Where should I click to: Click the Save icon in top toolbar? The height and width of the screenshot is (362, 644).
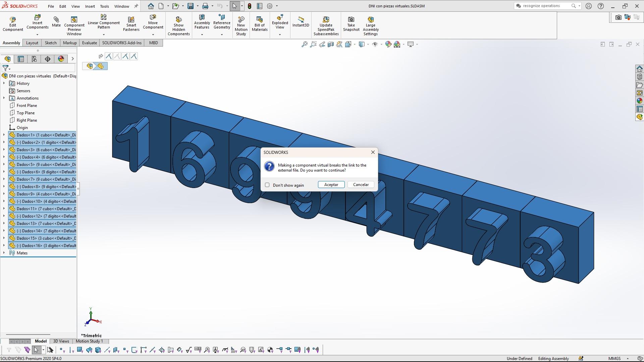(190, 6)
